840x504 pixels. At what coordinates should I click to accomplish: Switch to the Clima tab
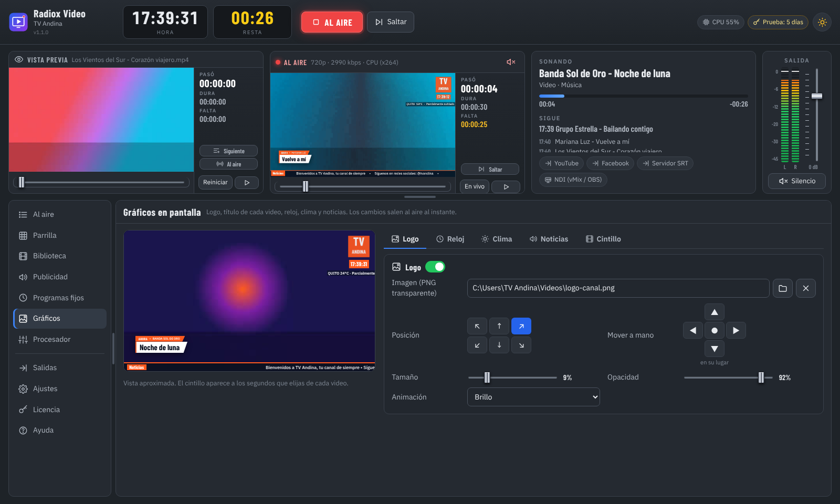497,239
